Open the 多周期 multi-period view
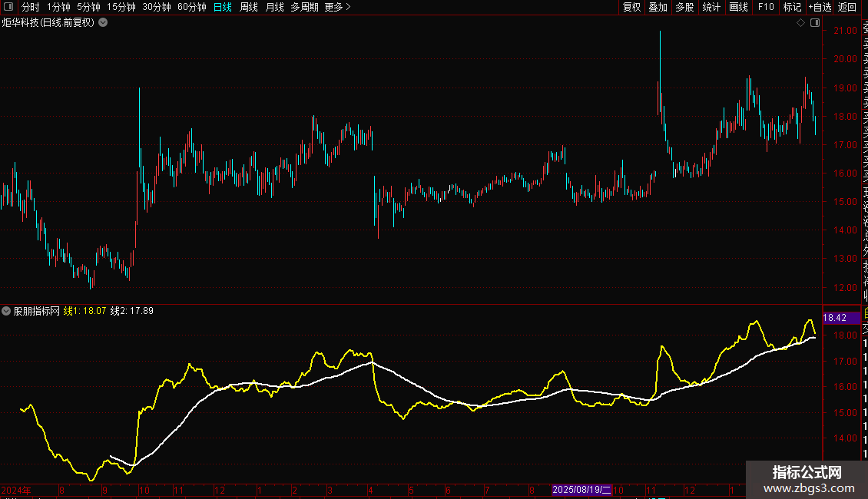This screenshot has height=499, width=868. [x=304, y=7]
